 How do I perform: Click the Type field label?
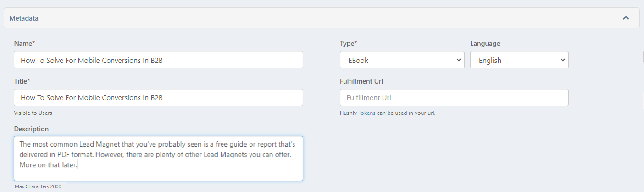click(348, 44)
